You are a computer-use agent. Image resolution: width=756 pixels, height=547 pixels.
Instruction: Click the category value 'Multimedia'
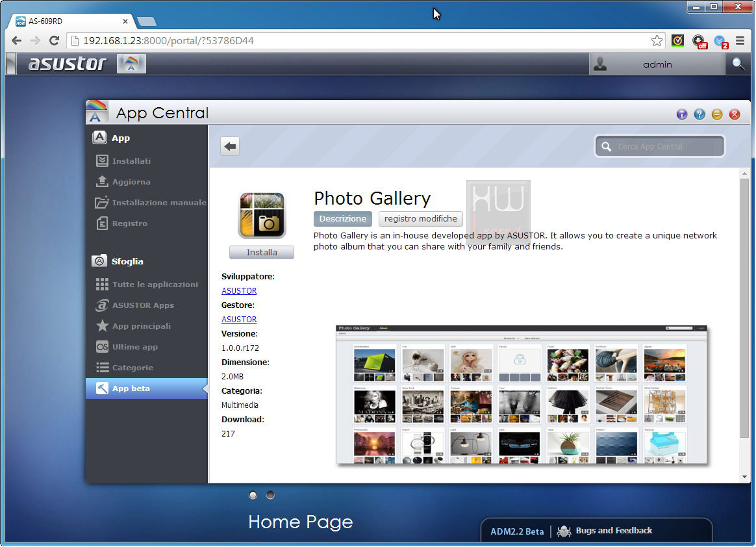(x=240, y=405)
